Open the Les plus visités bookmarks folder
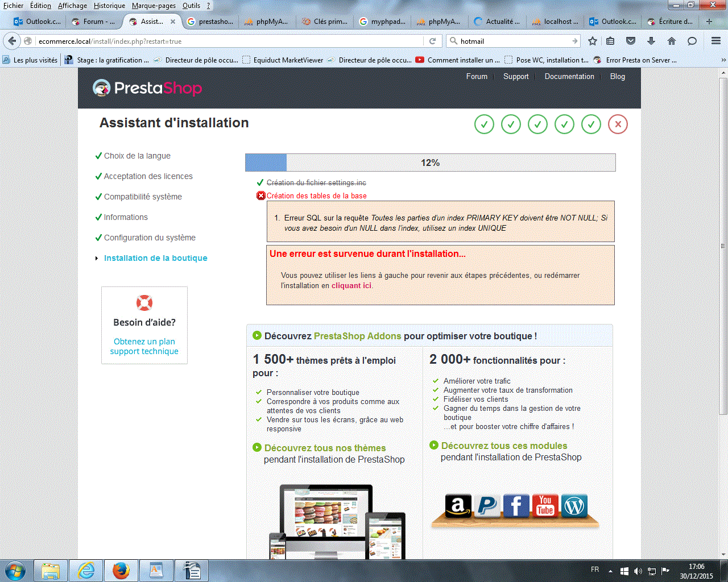The width and height of the screenshot is (728, 582). tap(30, 60)
